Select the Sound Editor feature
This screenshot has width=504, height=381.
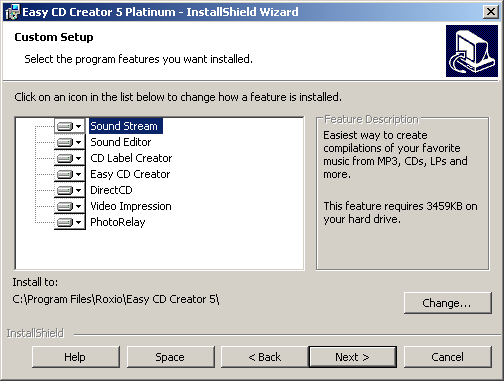tap(121, 142)
